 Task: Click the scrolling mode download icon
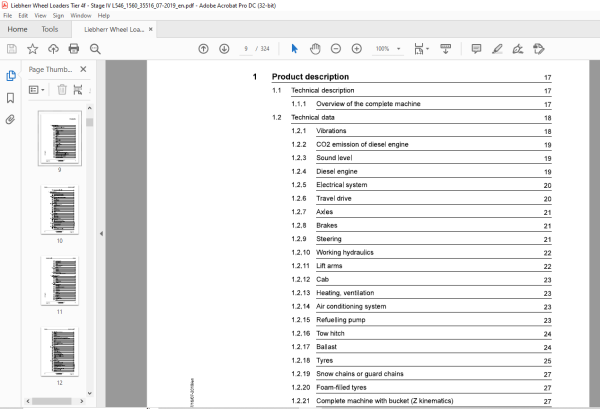[x=445, y=49]
